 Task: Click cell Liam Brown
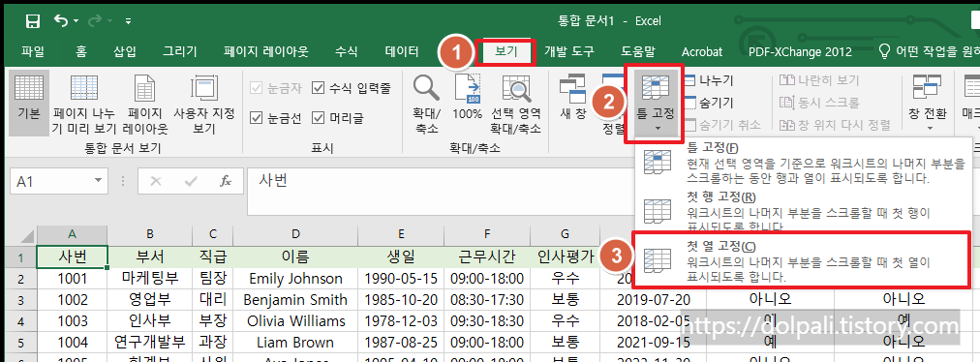pyautogui.click(x=295, y=343)
